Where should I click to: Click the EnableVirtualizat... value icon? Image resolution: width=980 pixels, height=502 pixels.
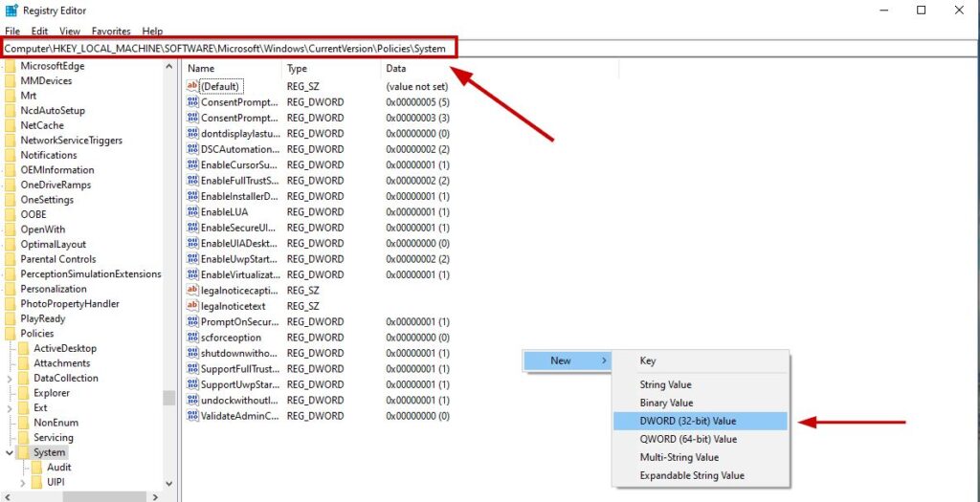192,274
